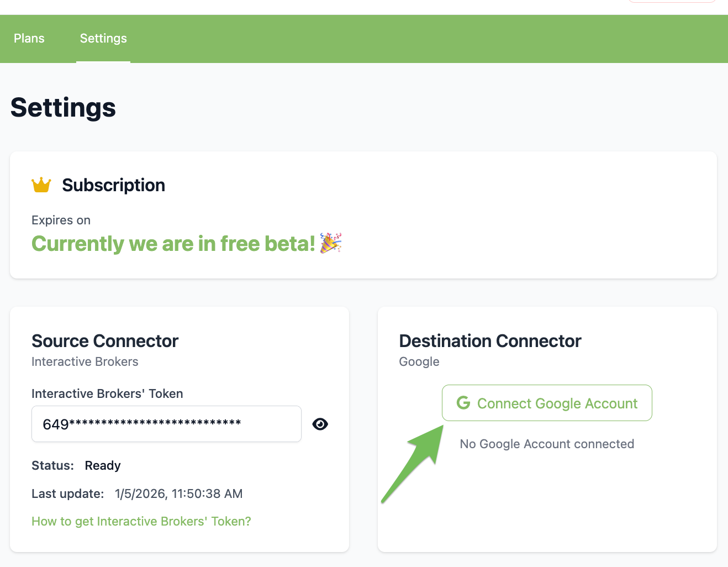Screen dimensions: 728x567
Task: Click the Subscription card header
Action: (113, 185)
